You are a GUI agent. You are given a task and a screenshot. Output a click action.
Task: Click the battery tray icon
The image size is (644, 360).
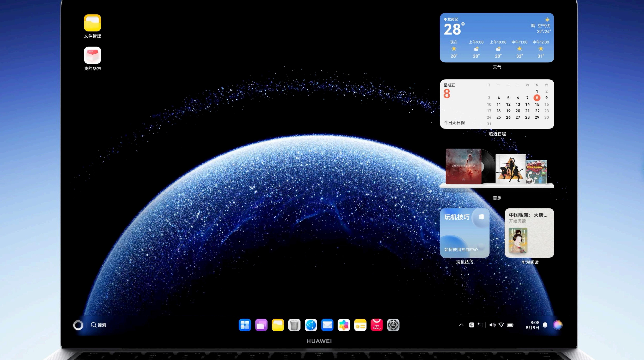(x=510, y=325)
